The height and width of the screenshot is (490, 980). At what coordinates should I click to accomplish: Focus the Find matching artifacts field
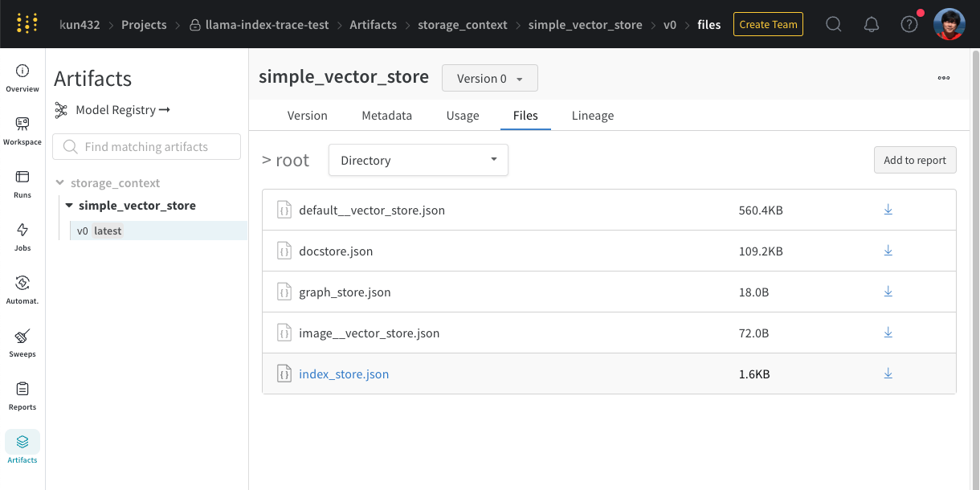pyautogui.click(x=146, y=147)
